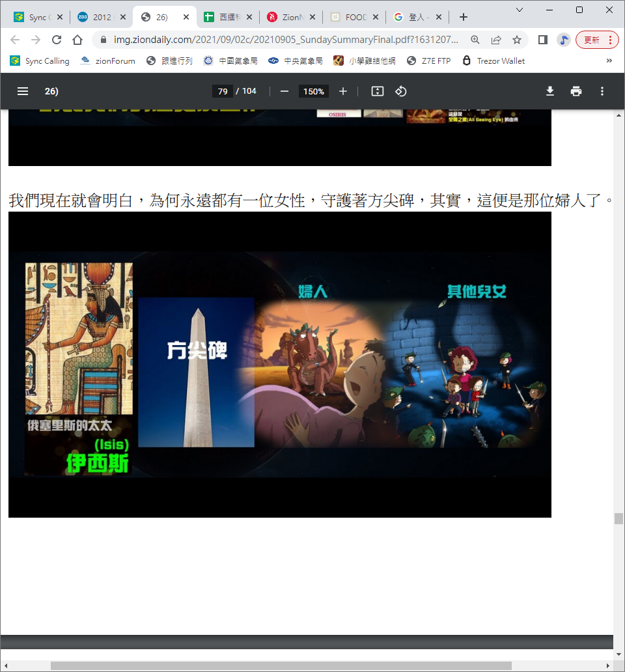Close the 西緬 tab
Image resolution: width=625 pixels, height=672 pixels.
(x=249, y=17)
